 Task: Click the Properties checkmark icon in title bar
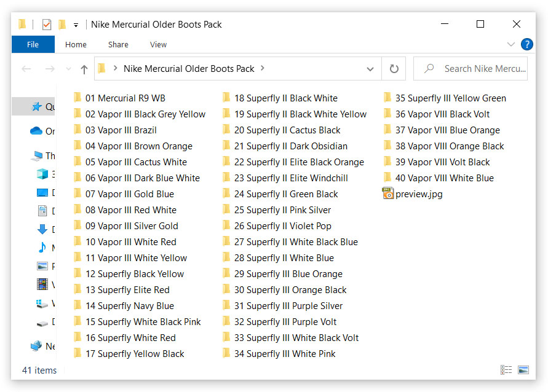tap(47, 25)
